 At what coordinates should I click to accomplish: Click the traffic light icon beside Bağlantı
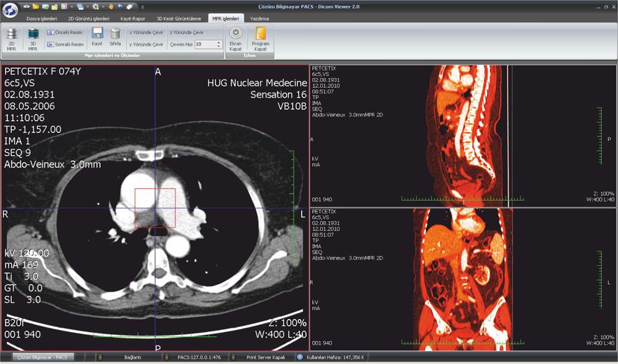point(100,357)
